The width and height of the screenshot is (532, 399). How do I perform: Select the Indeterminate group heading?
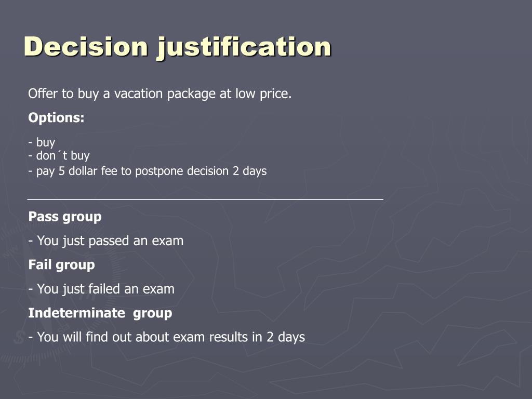click(100, 313)
